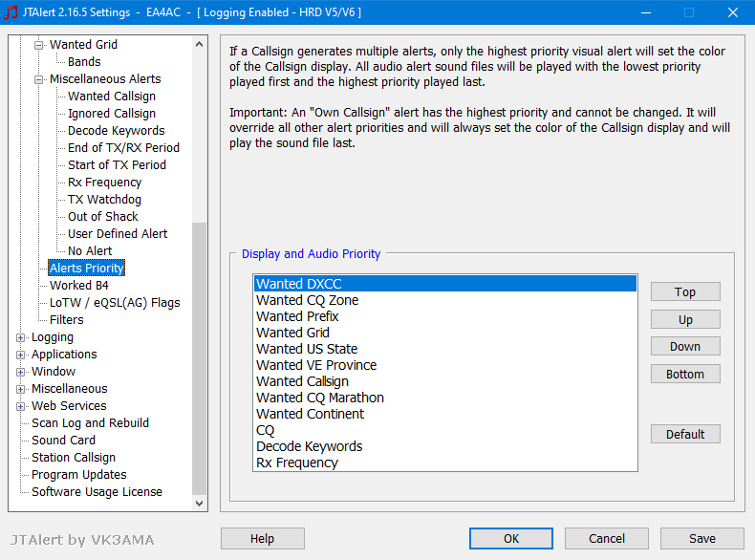Click the tree scrollbar down arrow

(x=200, y=504)
